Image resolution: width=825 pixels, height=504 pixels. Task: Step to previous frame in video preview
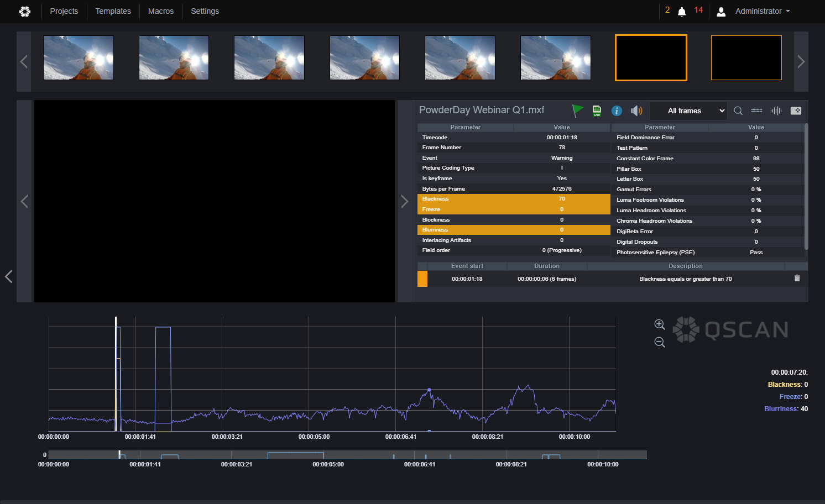[x=24, y=201]
